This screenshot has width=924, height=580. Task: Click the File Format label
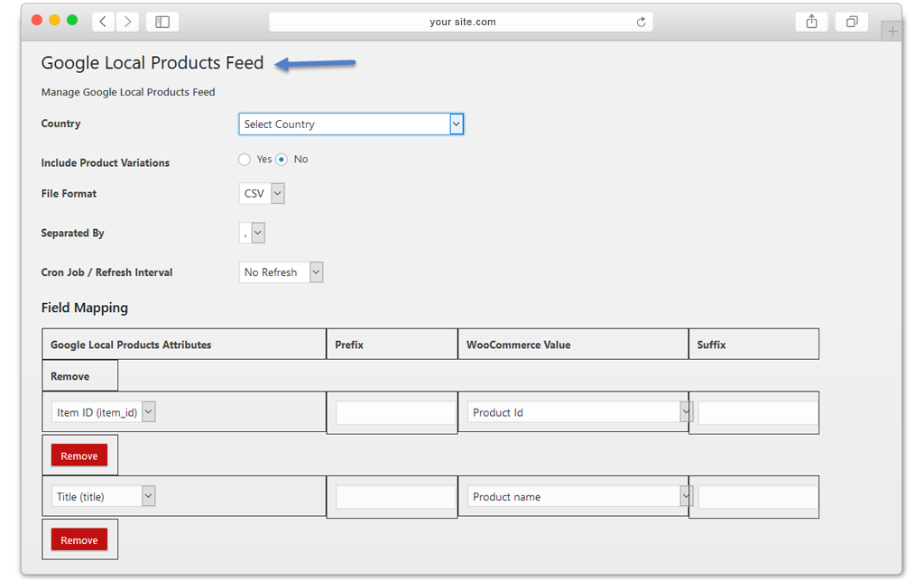(69, 193)
